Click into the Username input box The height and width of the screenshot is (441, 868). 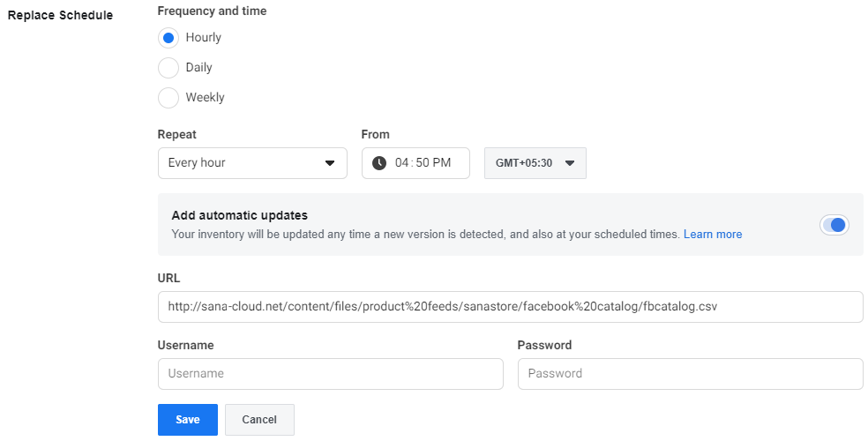331,373
